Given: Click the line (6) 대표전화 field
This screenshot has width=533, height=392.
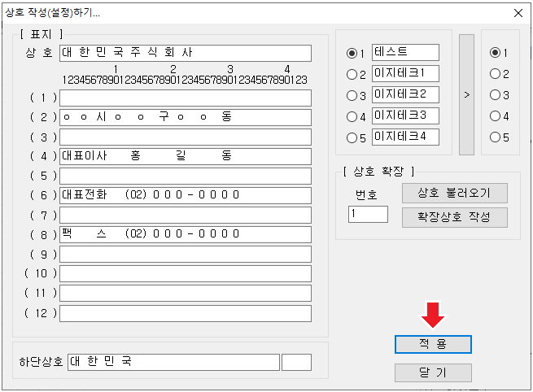Looking at the screenshot, I should pos(185,195).
